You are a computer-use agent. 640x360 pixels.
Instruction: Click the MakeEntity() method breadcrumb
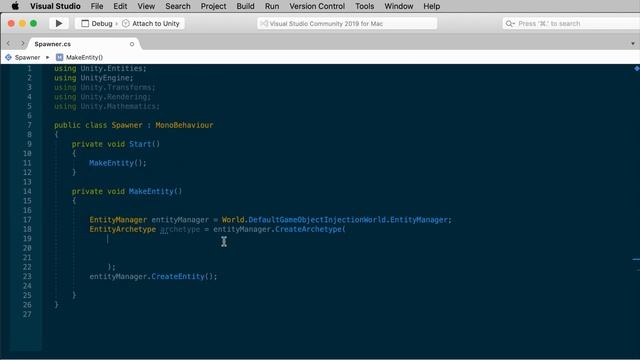(84, 58)
